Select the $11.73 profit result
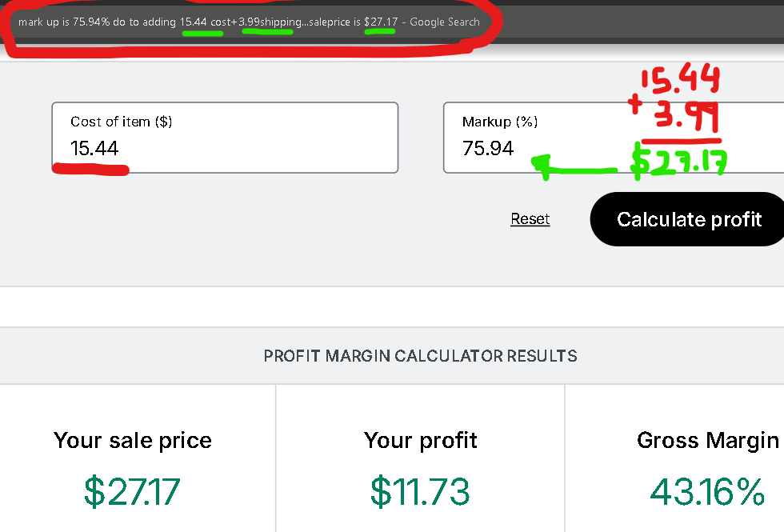784x532 pixels. pos(421,491)
